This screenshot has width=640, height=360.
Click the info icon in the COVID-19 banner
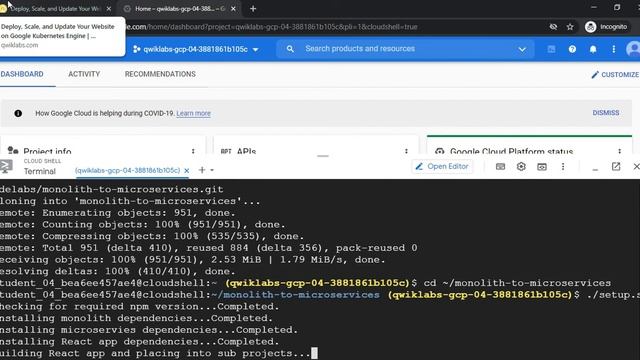click(x=18, y=113)
